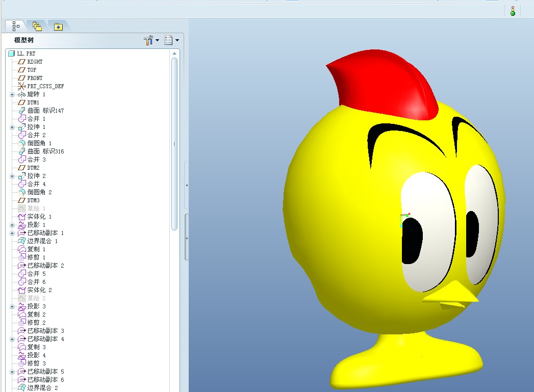Image resolution: width=534 pixels, height=392 pixels.
Task: Open the model tree Settings tool dropdown
Action: 151,40
